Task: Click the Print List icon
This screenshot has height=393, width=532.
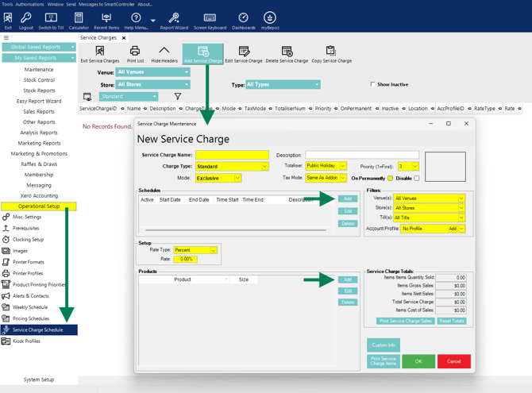Action: point(135,54)
